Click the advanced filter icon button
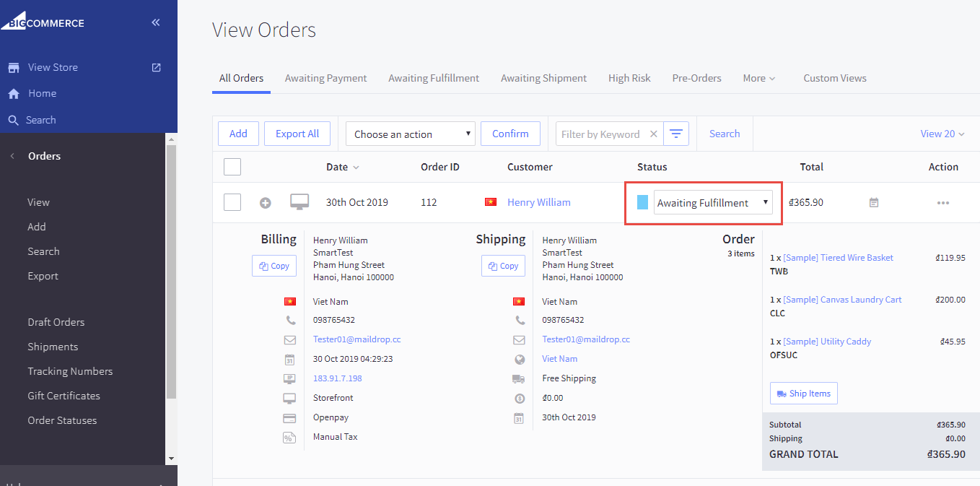980x486 pixels. [x=675, y=134]
